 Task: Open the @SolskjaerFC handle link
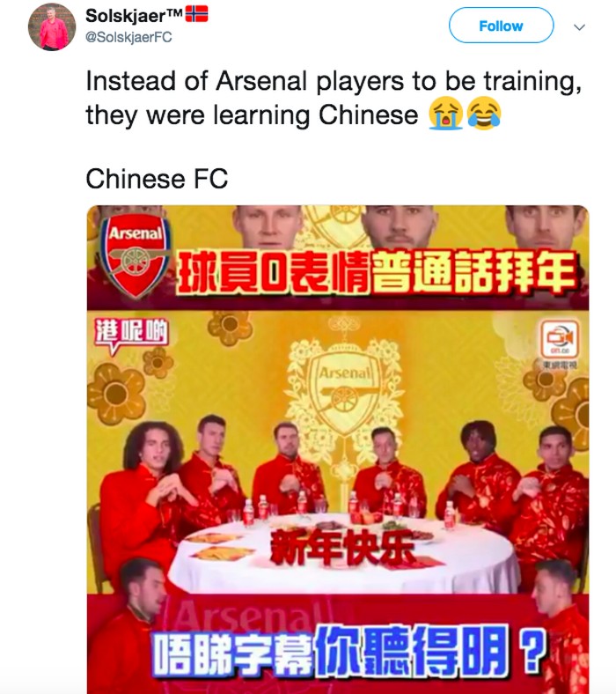(128, 37)
